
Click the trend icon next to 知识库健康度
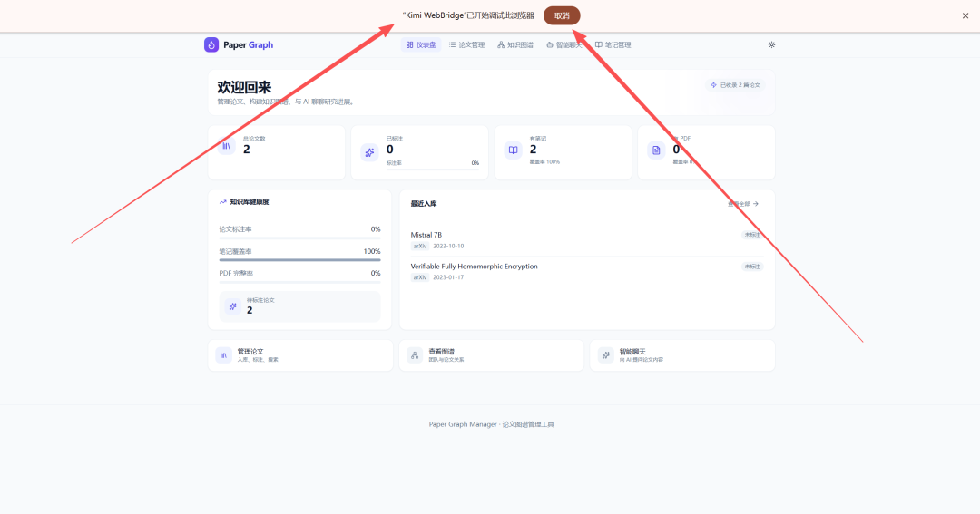pyautogui.click(x=222, y=202)
